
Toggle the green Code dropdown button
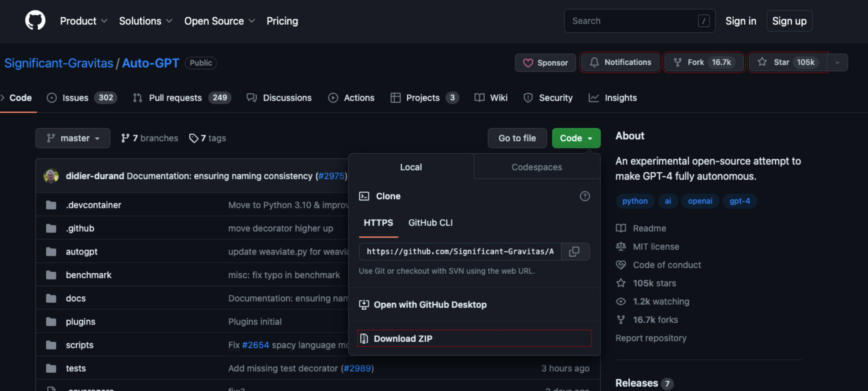[576, 138]
